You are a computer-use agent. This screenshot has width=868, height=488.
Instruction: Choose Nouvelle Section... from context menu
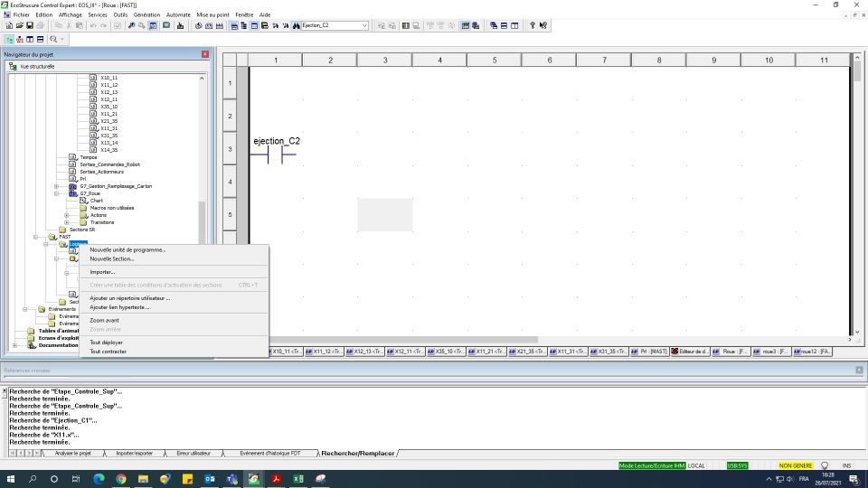point(111,258)
